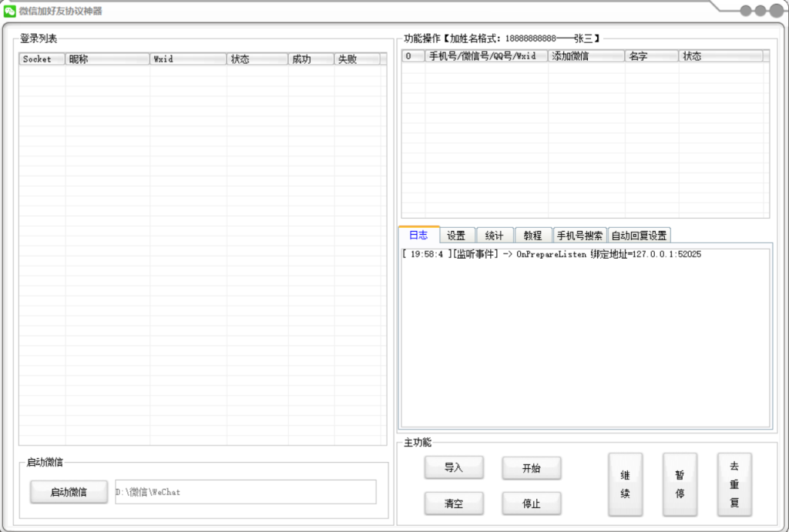Screen dimensions: 789x532
Task: Remove duplicates with 去重复 button
Action: pyautogui.click(x=734, y=484)
